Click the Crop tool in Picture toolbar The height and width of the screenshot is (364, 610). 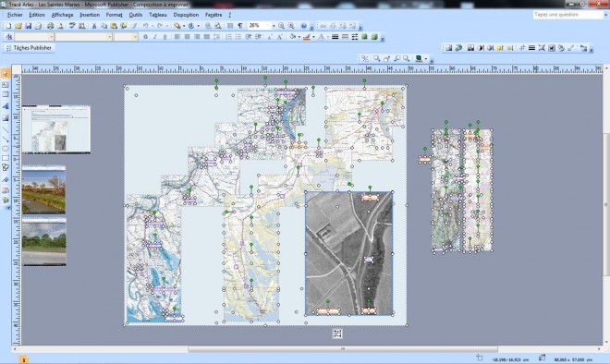[522, 48]
